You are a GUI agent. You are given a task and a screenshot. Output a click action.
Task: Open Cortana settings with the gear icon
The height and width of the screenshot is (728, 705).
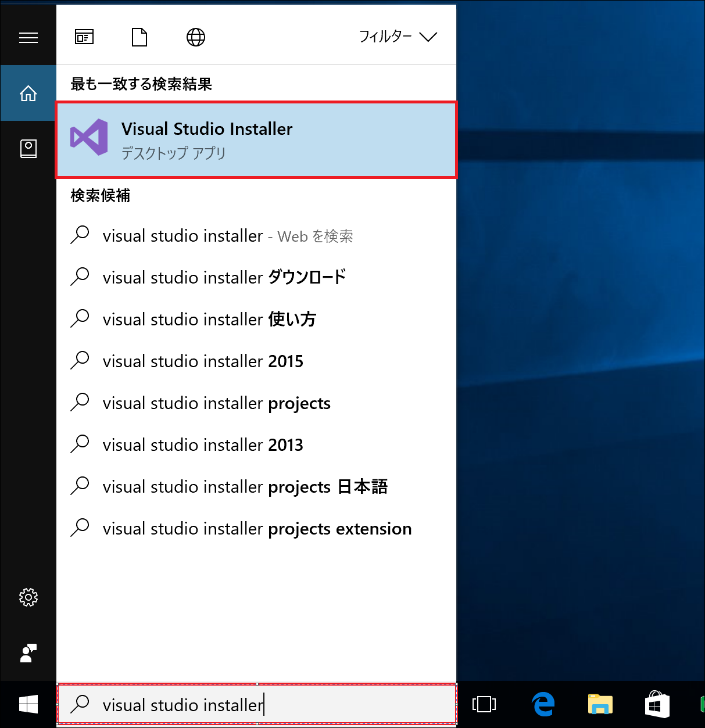pyautogui.click(x=28, y=597)
